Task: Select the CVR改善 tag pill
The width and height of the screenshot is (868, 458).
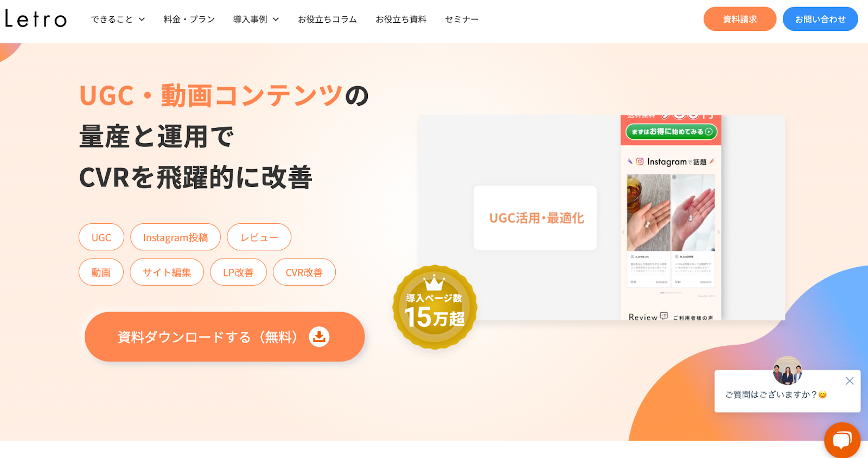Action: 304,272
